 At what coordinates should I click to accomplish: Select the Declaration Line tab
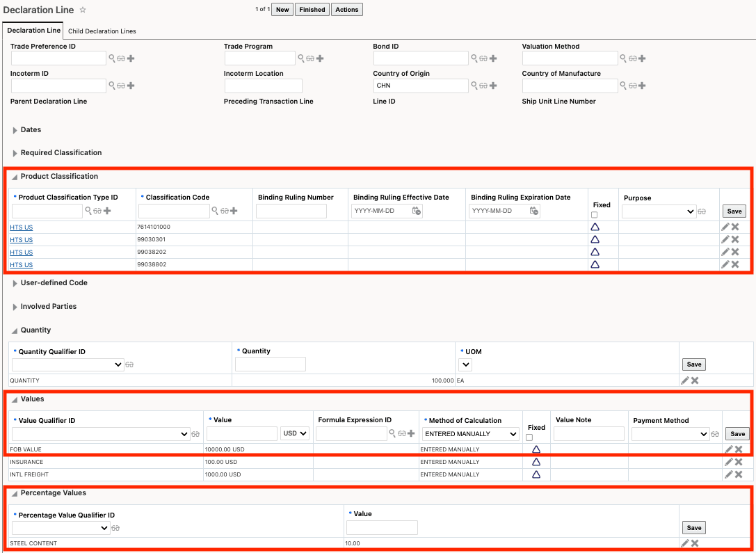(x=33, y=30)
